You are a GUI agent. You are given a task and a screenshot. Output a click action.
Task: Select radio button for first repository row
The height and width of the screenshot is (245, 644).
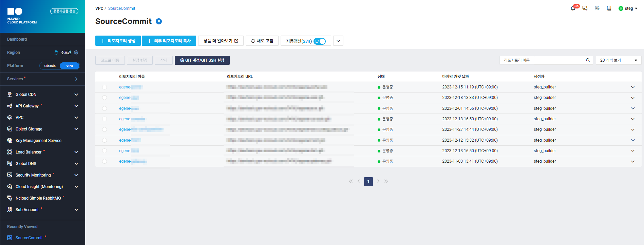tap(105, 87)
